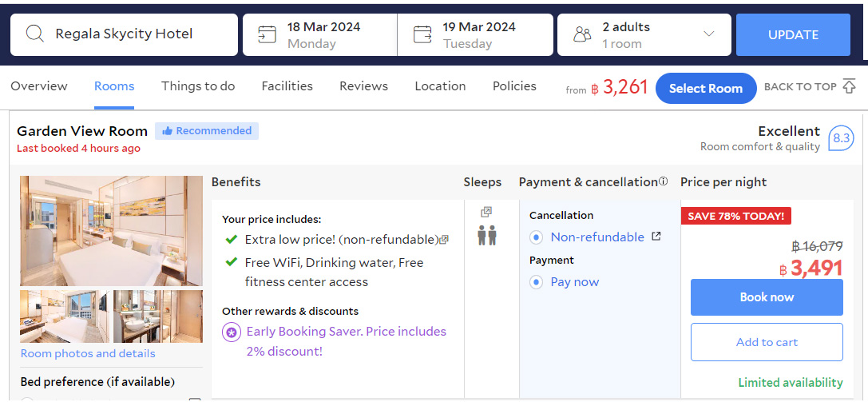
Task: Open the Facilities tab
Action: coord(287,86)
